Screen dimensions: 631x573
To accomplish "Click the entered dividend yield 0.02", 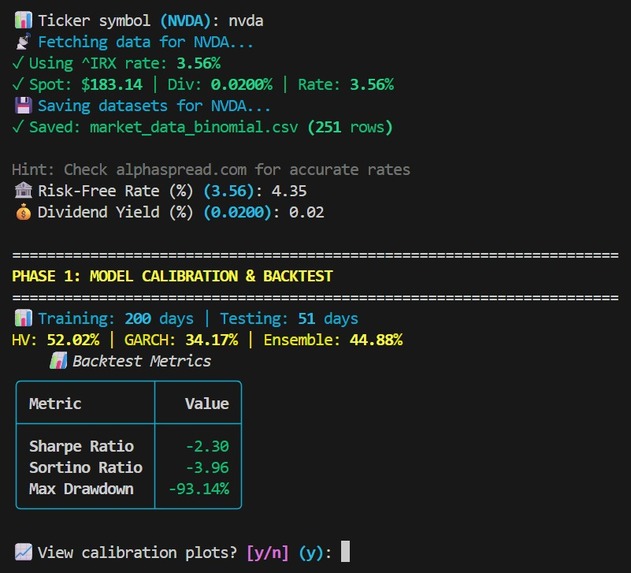I will coord(306,212).
